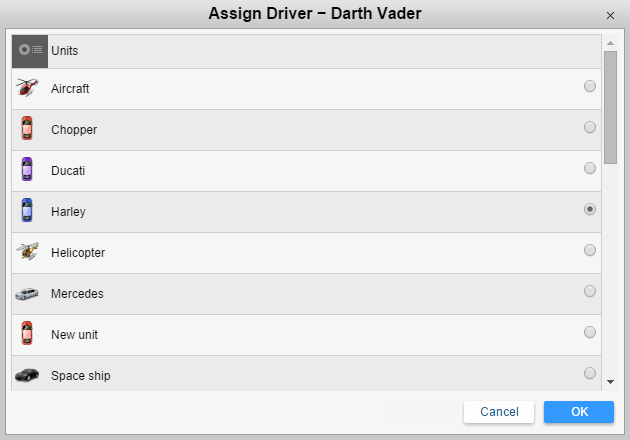Click the Aircraft helicopter icon

[x=27, y=88]
